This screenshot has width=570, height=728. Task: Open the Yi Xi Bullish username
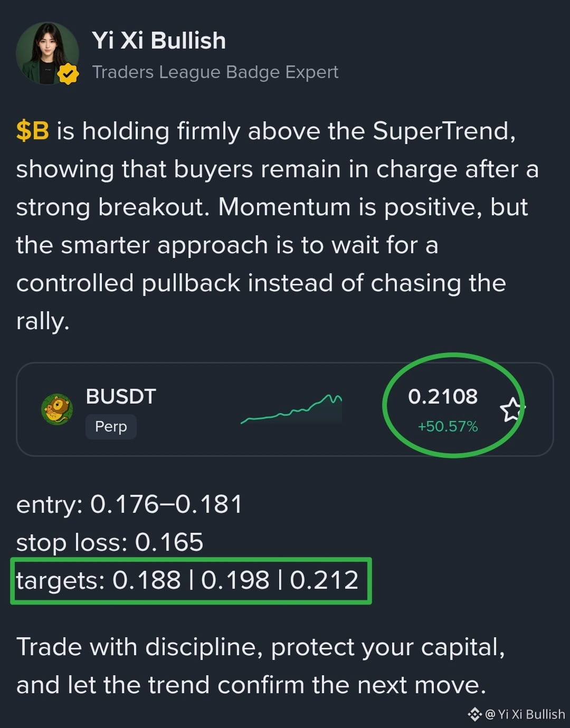(x=159, y=41)
